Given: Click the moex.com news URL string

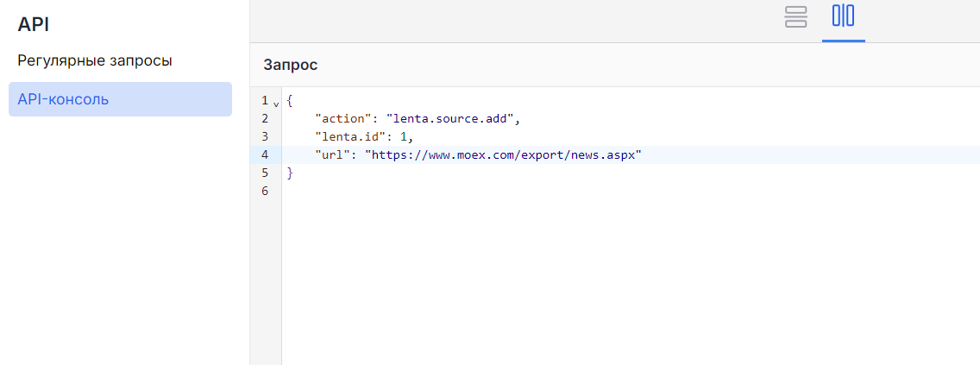Looking at the screenshot, I should 503,155.
